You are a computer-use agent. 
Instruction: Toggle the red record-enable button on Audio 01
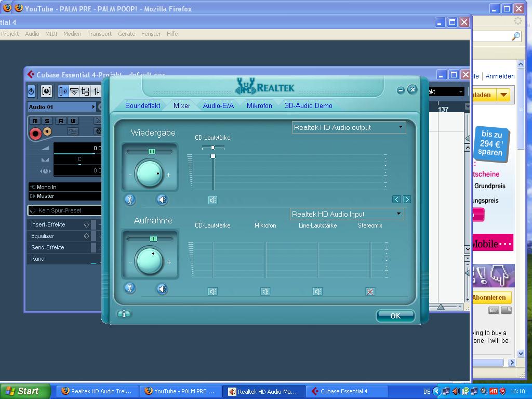coord(35,134)
